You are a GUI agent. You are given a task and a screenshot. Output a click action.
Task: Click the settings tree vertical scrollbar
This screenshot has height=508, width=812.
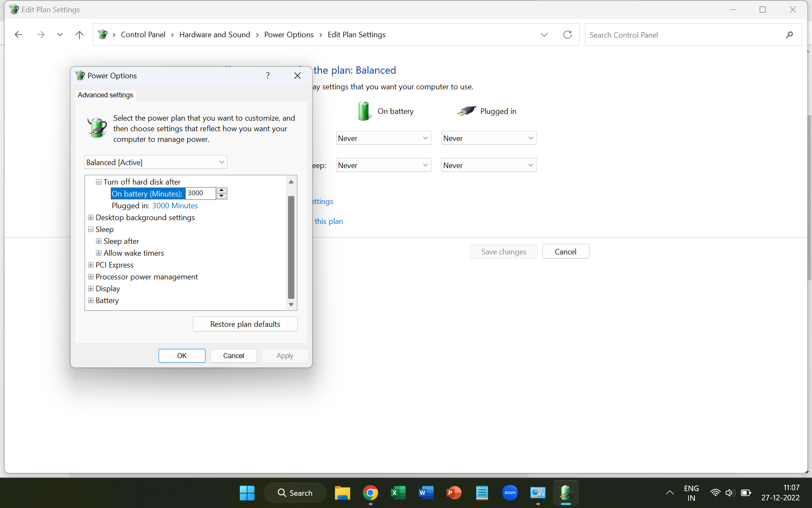(x=291, y=247)
